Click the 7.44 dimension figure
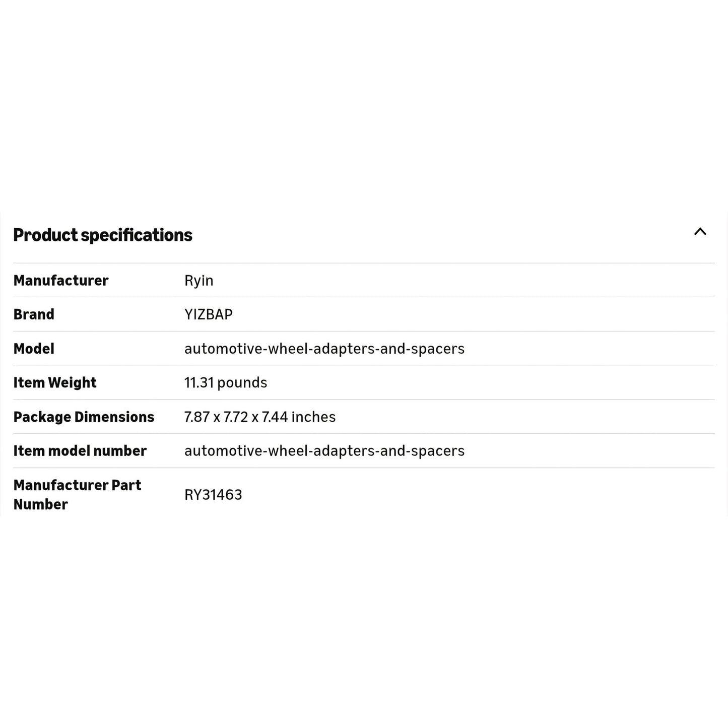This screenshot has width=728, height=728. tap(275, 417)
